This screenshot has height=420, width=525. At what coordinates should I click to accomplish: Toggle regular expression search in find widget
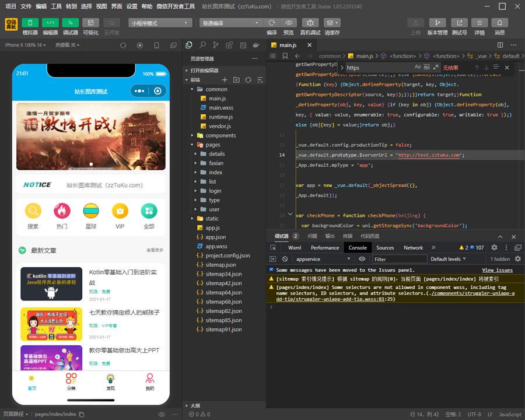435,68
